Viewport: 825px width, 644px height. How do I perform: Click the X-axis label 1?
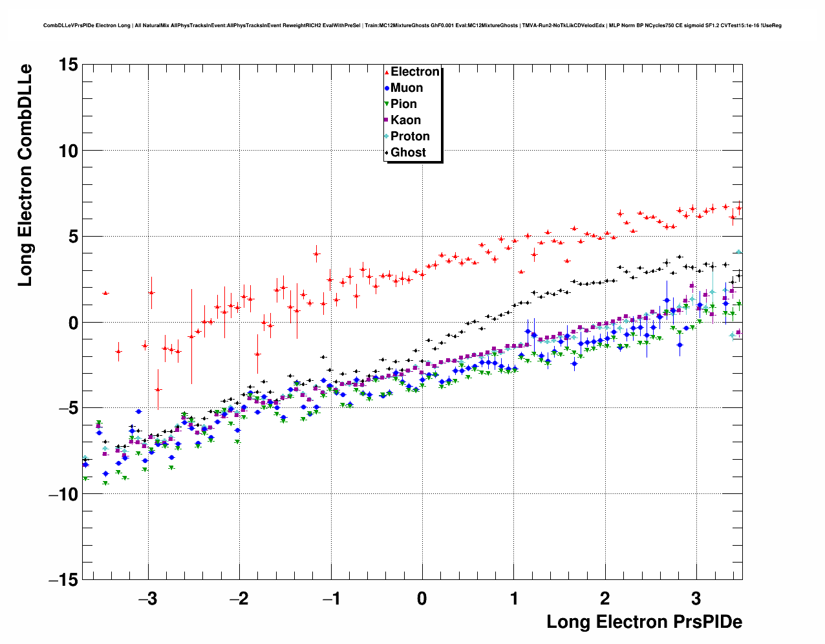point(514,599)
